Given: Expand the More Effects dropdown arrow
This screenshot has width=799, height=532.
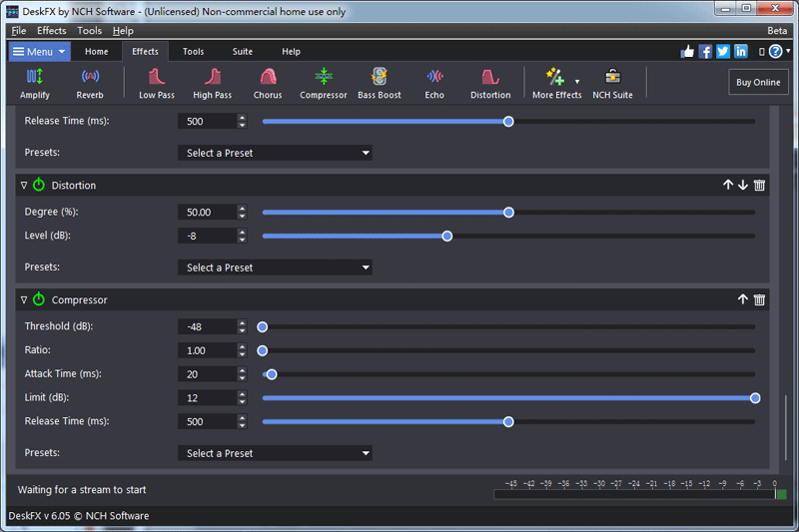Looking at the screenshot, I should coord(577,82).
